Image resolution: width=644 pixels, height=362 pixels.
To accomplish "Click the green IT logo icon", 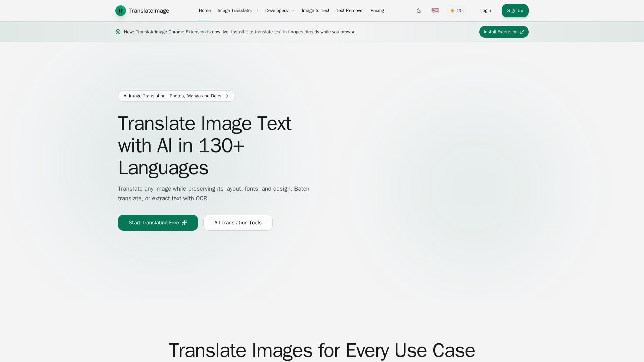I will click(x=121, y=11).
